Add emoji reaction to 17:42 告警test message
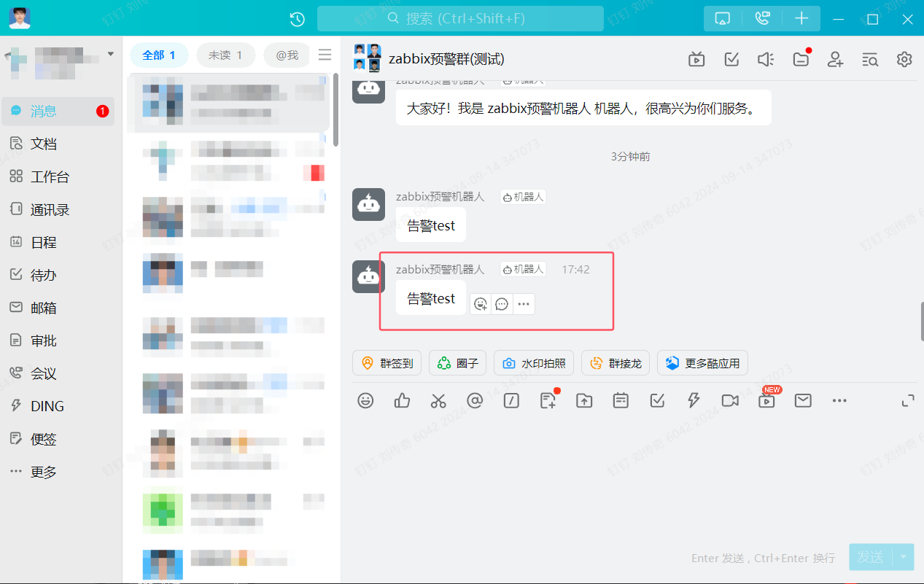924x584 pixels. (x=481, y=304)
